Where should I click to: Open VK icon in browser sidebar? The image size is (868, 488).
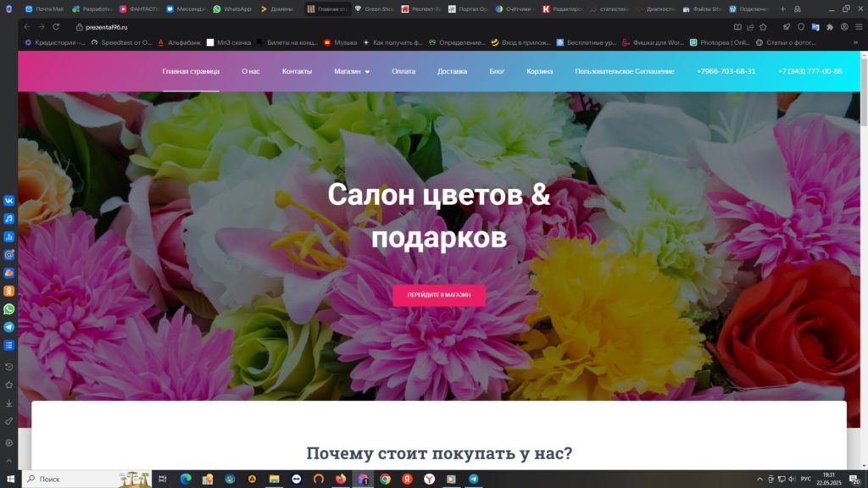coord(8,200)
